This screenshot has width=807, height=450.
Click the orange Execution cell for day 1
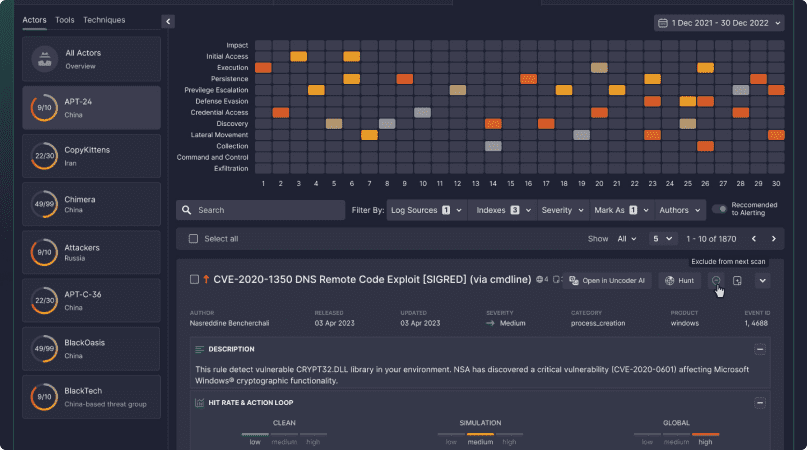point(264,67)
